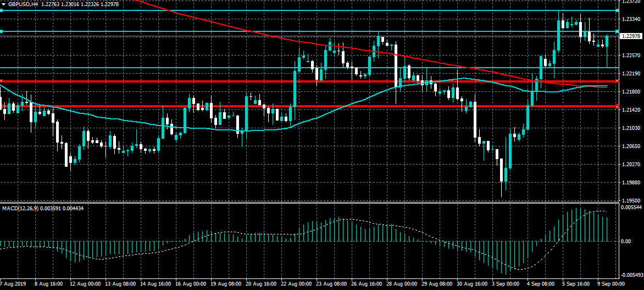Grab right handle of topmost cyan horizontal line

[617, 10]
